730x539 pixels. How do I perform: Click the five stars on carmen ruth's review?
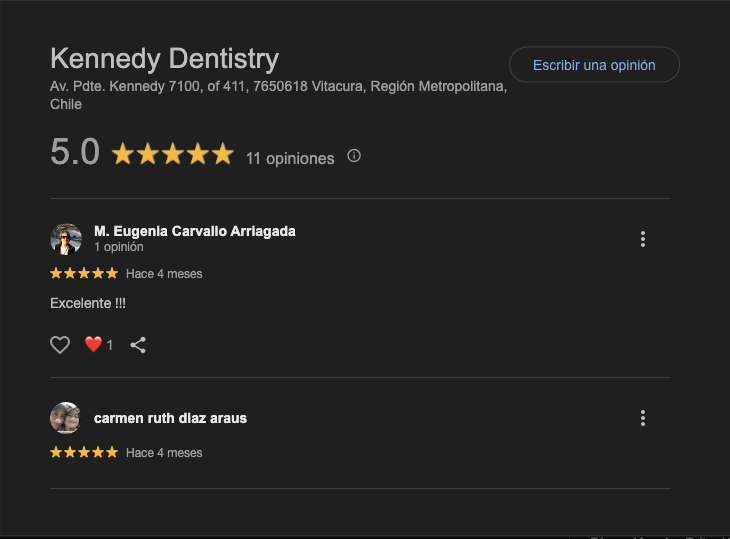pyautogui.click(x=84, y=452)
